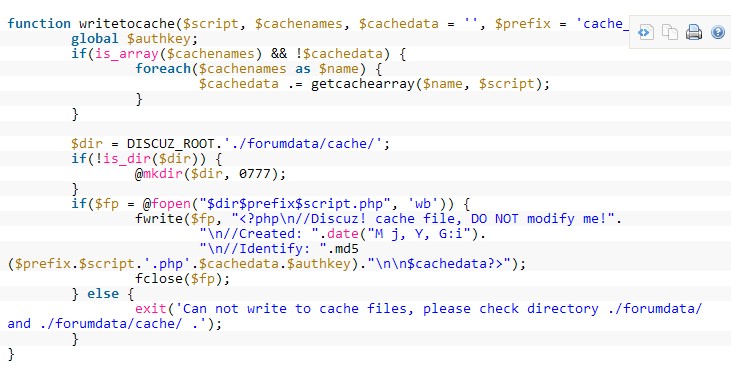
Task: Click the 'exit' call with error message
Action: click(x=419, y=309)
